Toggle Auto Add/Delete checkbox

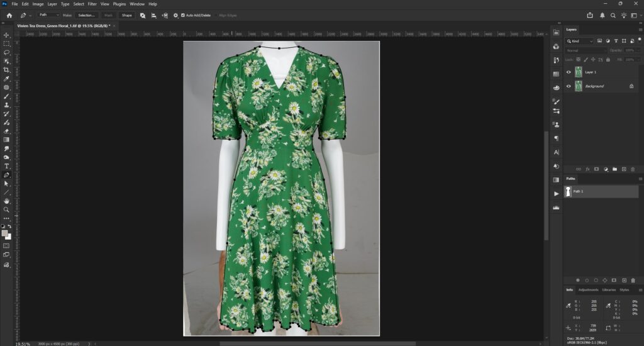click(x=183, y=15)
